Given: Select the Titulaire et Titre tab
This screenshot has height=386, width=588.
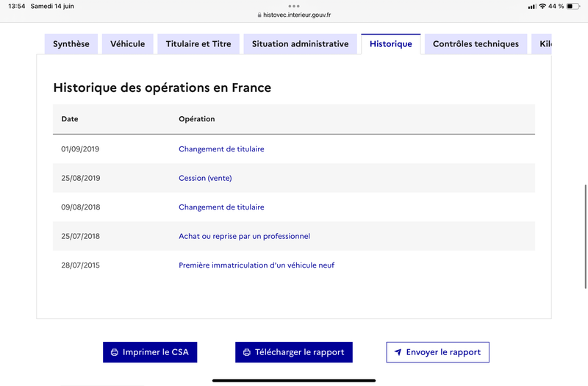Looking at the screenshot, I should (198, 44).
